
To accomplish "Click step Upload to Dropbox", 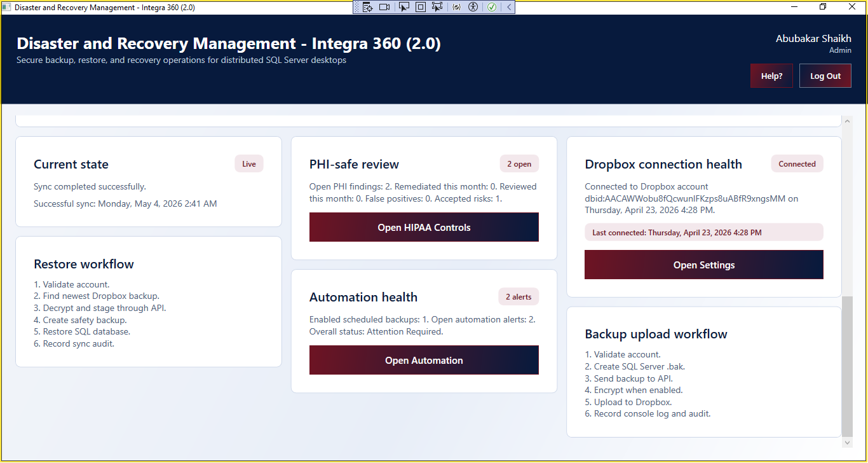I will [x=628, y=402].
